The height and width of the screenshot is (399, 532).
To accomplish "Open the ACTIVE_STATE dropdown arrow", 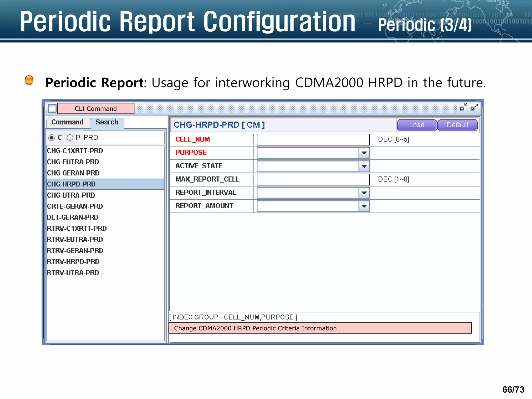I will coord(364,166).
